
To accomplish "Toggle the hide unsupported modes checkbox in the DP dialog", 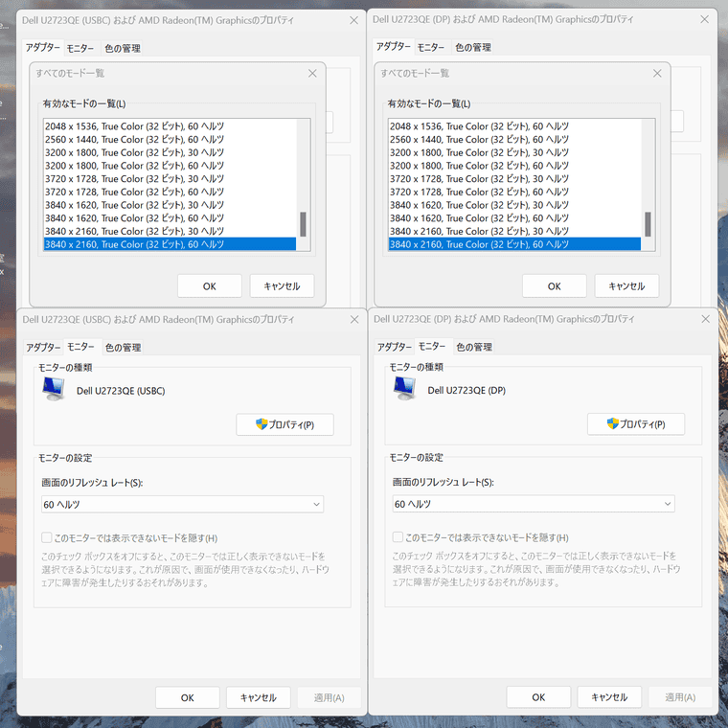I will coord(398,537).
